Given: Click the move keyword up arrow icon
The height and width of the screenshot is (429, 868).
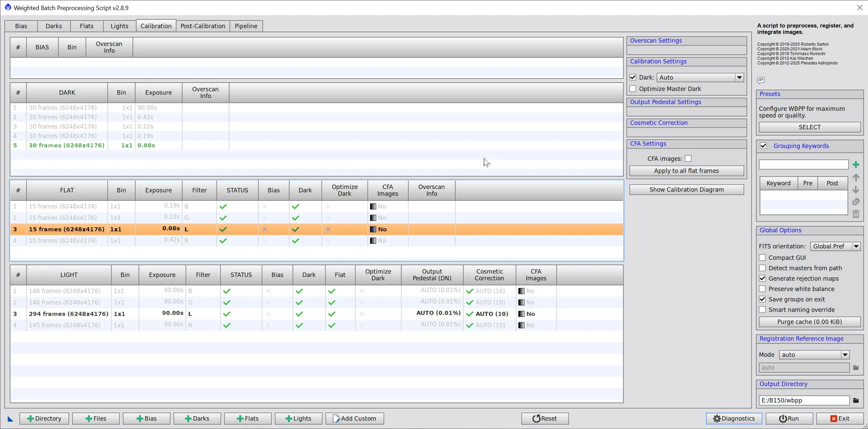Looking at the screenshot, I should [x=856, y=178].
